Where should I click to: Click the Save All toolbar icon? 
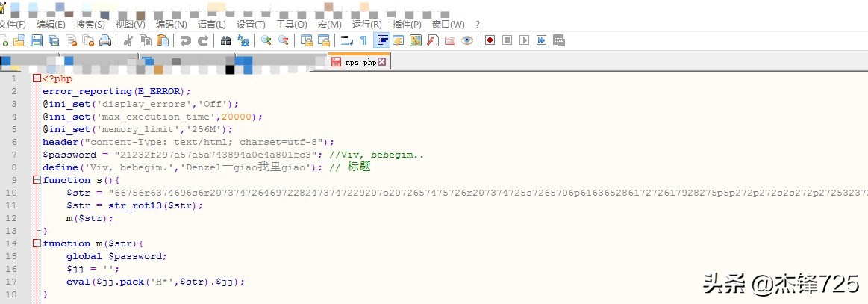click(x=54, y=40)
